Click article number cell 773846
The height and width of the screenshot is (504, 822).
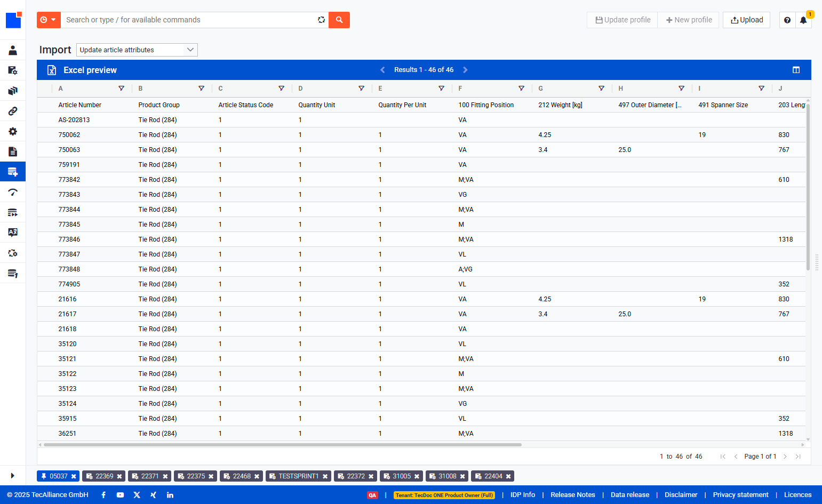pos(69,239)
